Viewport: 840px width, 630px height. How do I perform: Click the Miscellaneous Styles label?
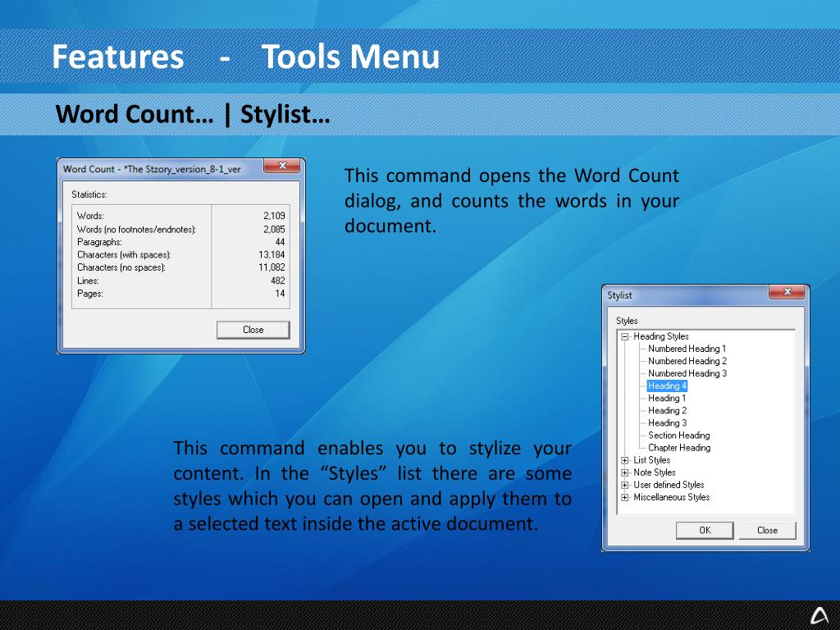671,497
